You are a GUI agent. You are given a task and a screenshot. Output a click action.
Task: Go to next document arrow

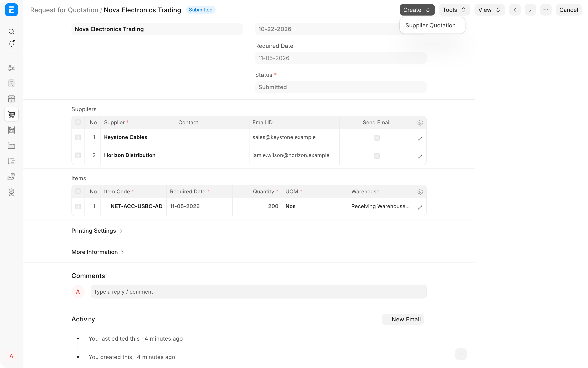[x=530, y=10]
